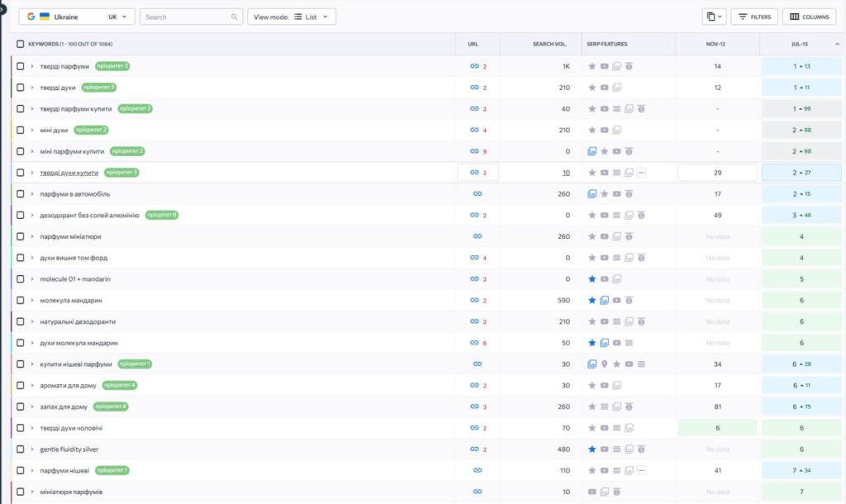Click the URL link icon for тверді парфуми
The width and height of the screenshot is (846, 504).
click(x=474, y=66)
